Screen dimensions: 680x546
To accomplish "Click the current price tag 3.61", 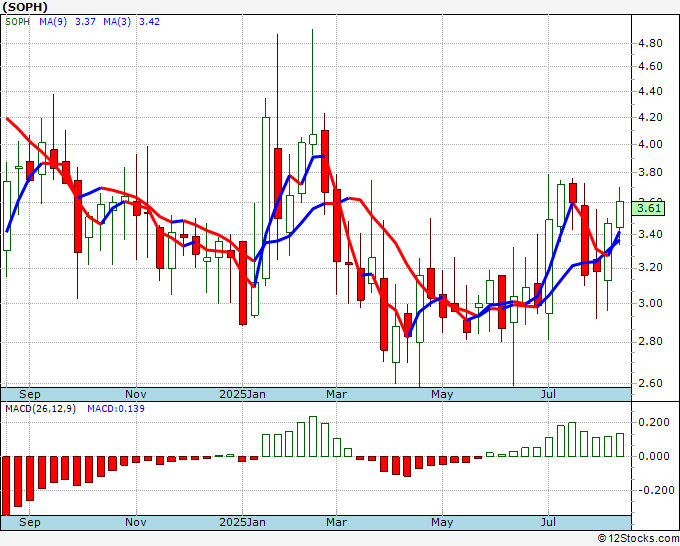I will [648, 208].
